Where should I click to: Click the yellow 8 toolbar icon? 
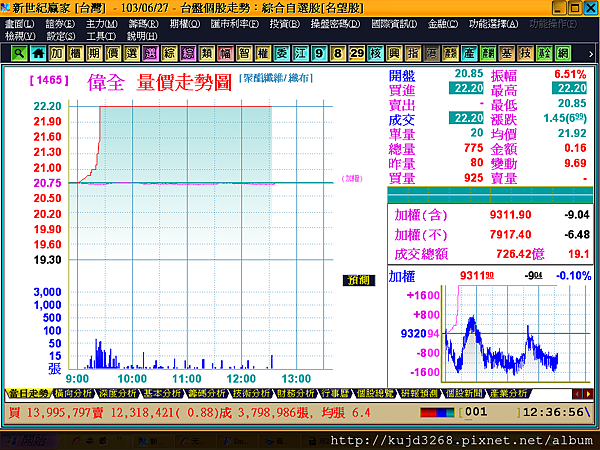coord(338,53)
